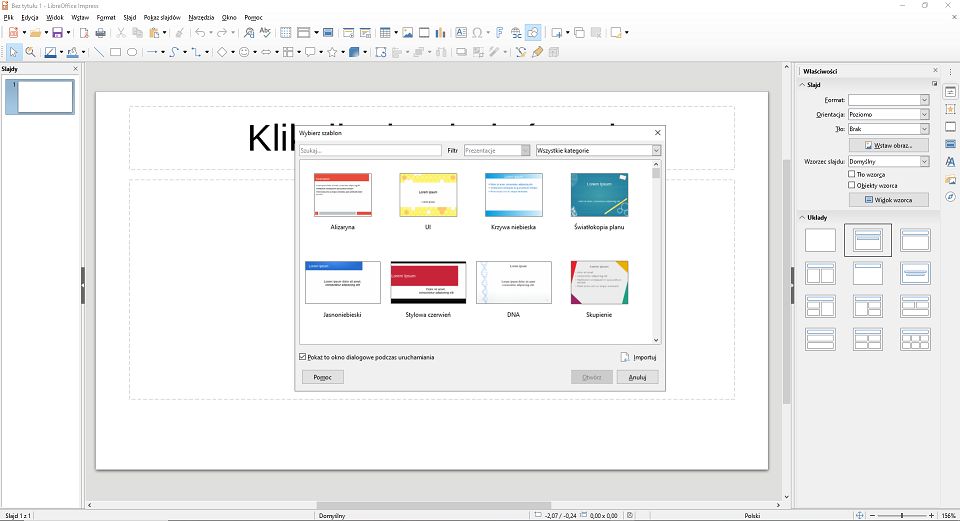960x521 pixels.
Task: Enable the 'Obiekty wzorca' checkbox
Action: pyautogui.click(x=852, y=186)
